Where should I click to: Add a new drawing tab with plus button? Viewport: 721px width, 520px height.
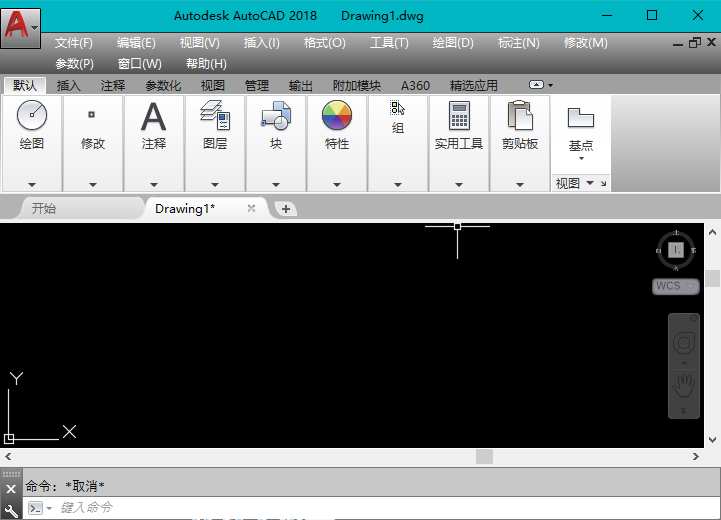point(286,209)
